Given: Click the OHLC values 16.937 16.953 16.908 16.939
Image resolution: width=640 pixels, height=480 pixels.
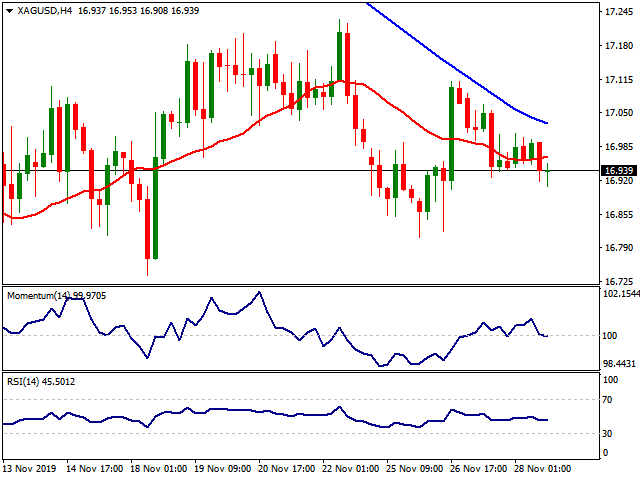Looking at the screenshot, I should 138,11.
